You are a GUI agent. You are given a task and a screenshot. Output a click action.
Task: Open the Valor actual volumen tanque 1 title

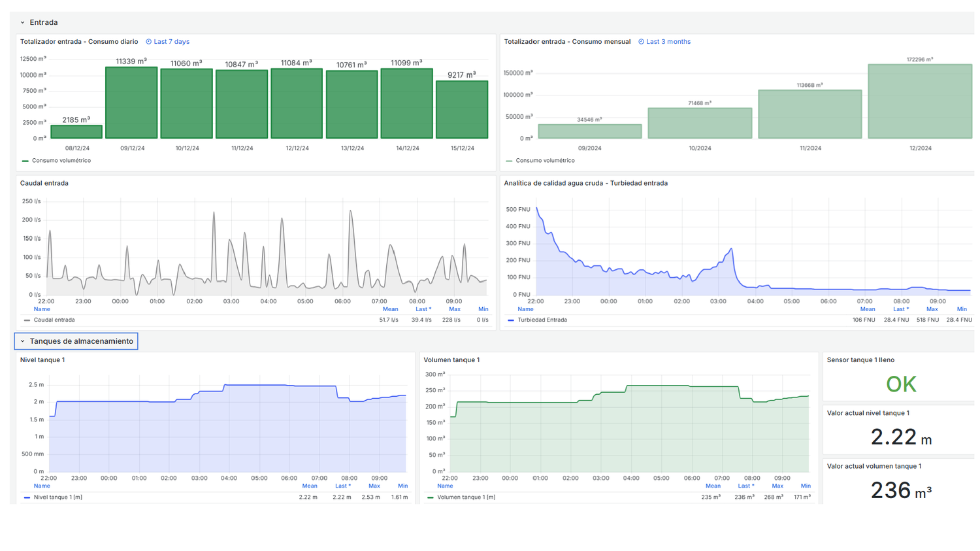tap(874, 466)
